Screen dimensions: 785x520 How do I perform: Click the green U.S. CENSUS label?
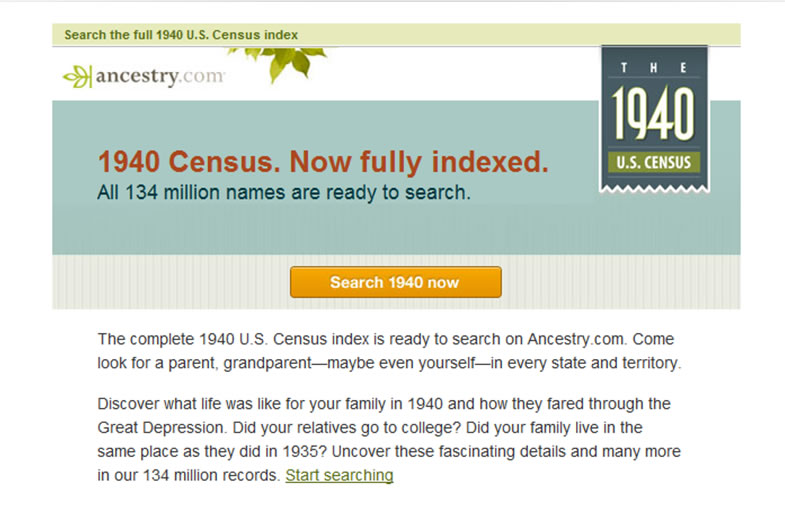click(654, 162)
